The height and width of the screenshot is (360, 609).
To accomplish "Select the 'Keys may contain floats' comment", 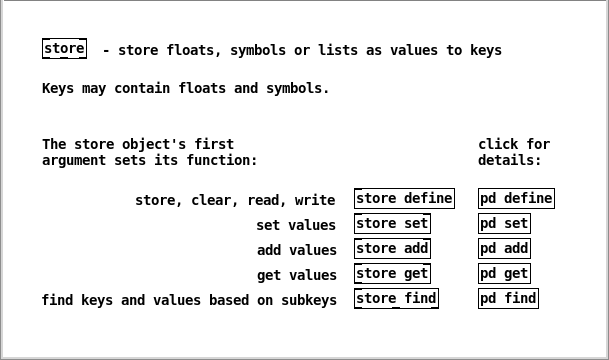I will coord(186,89).
